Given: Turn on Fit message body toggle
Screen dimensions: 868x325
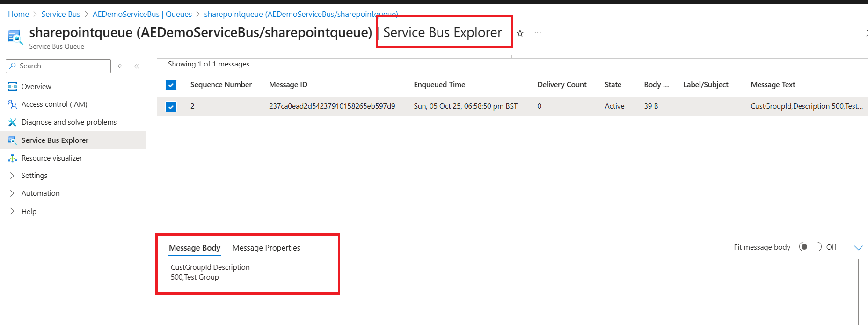Looking at the screenshot, I should coord(810,247).
